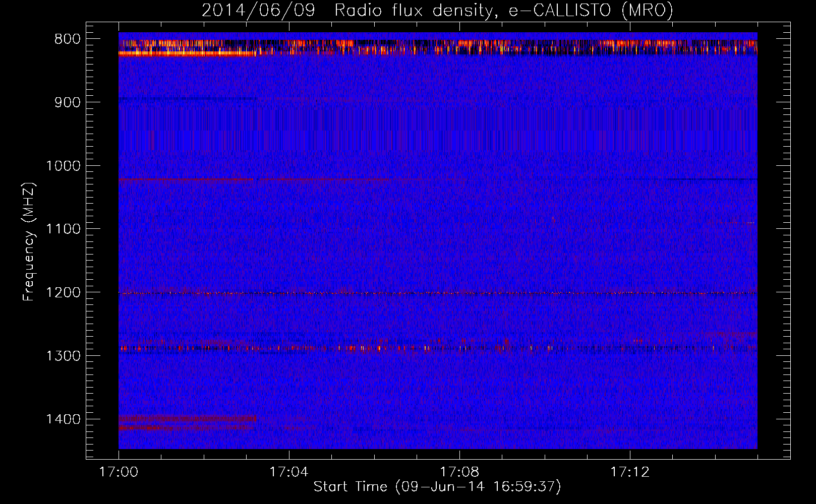Select the 'Frequency (MHZ)' axis label
The width and height of the screenshot is (816, 504).
(x=29, y=242)
